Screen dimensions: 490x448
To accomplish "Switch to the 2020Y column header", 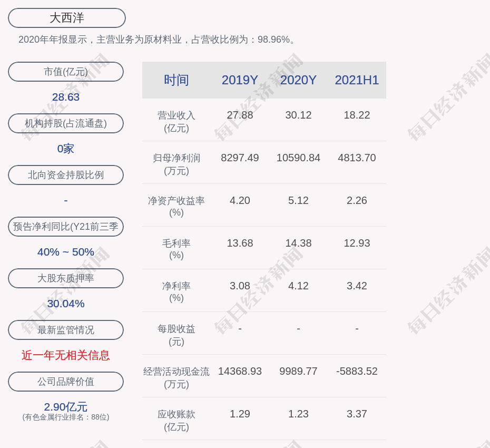I will [298, 80].
